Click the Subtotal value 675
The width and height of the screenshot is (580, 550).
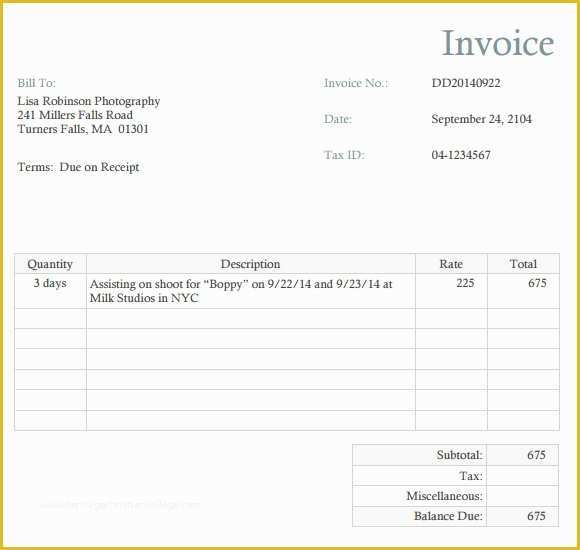tap(536, 455)
